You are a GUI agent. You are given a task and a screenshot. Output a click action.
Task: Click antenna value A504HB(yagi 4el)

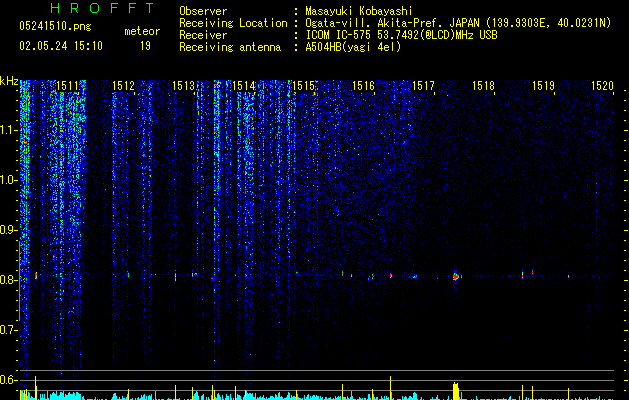tap(353, 47)
